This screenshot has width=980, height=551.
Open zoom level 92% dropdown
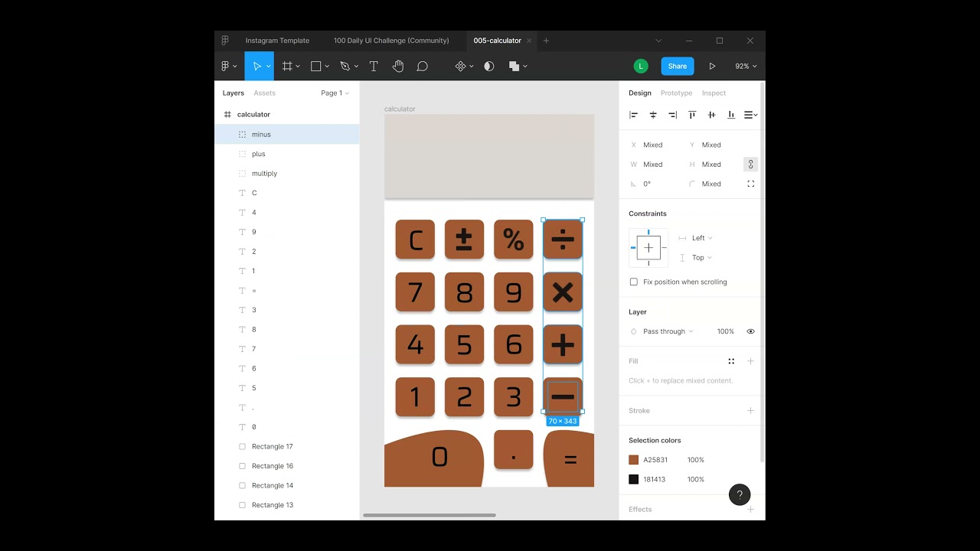746,67
